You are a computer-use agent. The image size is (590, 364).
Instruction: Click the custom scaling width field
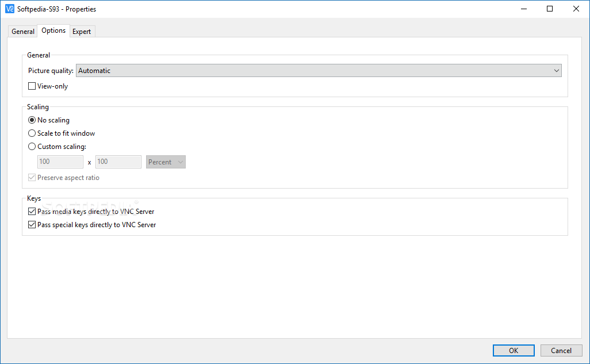(60, 162)
